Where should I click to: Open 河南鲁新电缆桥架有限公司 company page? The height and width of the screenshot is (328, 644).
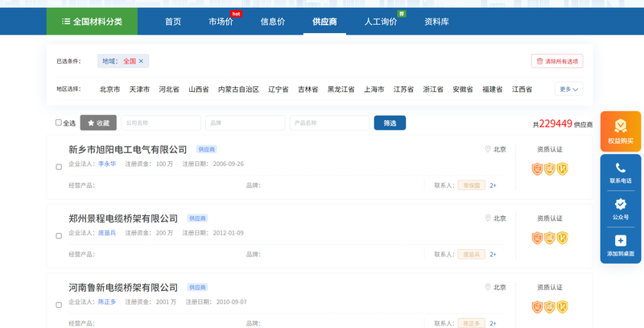[123, 288]
